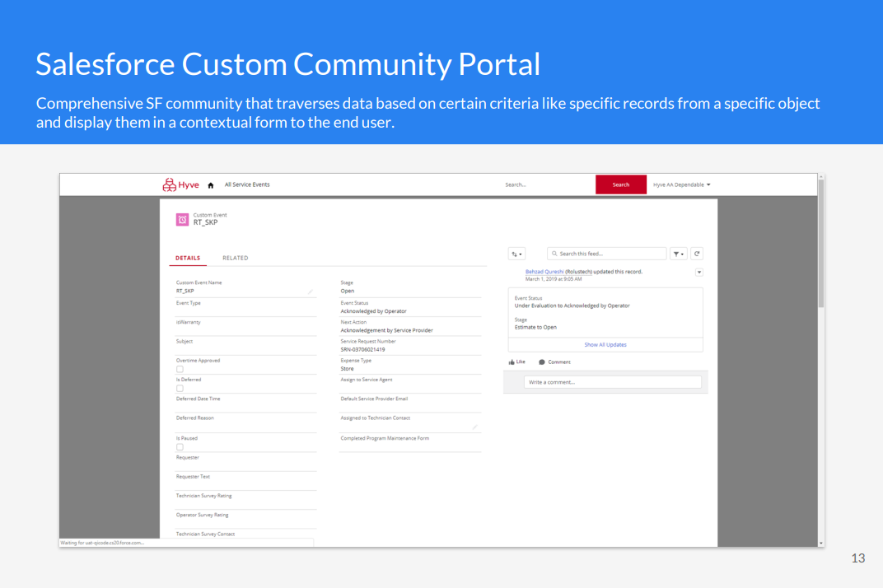Select the RT_SKP record title in header
Screen dimensions: 883x588
click(x=206, y=222)
